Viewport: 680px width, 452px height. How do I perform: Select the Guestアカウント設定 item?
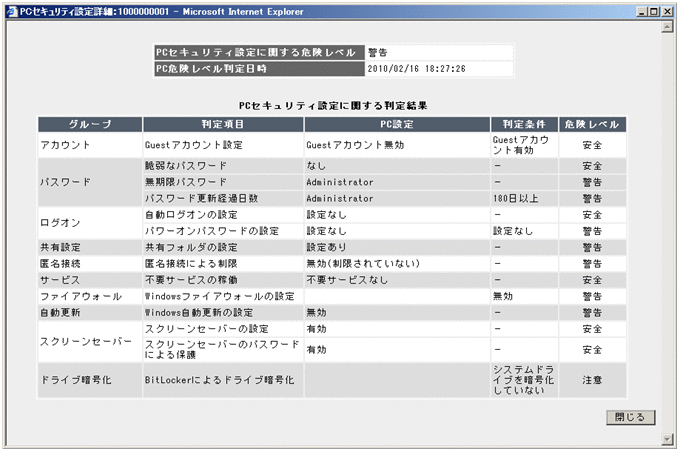[x=223, y=145]
